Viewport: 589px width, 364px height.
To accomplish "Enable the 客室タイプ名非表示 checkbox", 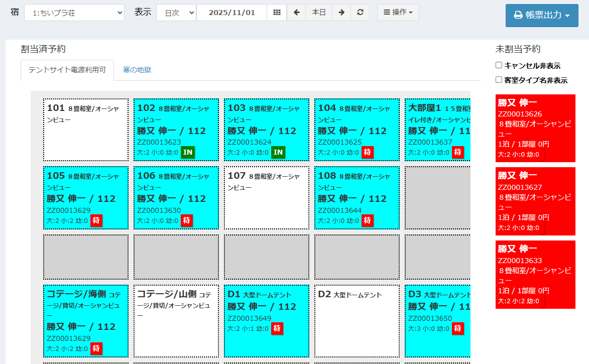I will pos(498,79).
